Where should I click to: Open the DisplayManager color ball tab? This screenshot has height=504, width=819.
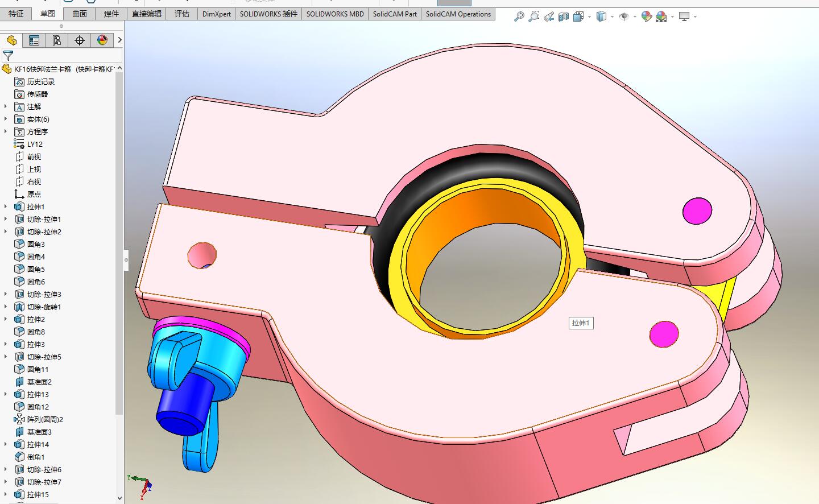point(102,40)
